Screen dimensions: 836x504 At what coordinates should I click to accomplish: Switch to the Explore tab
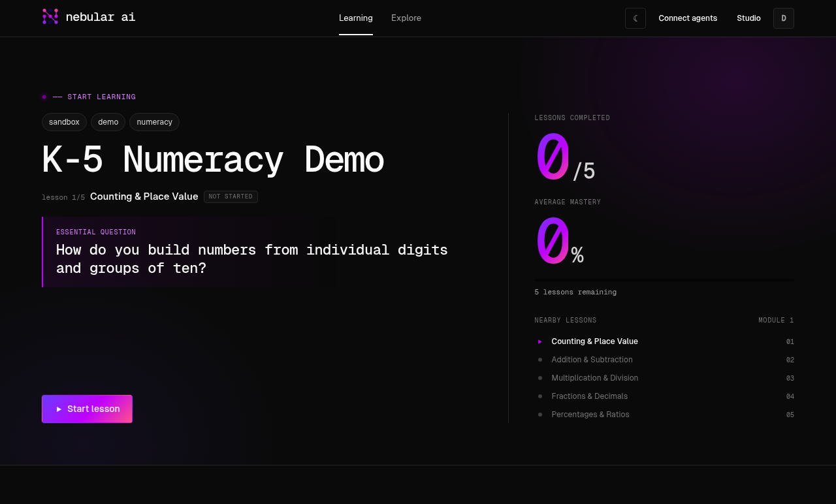tap(406, 18)
